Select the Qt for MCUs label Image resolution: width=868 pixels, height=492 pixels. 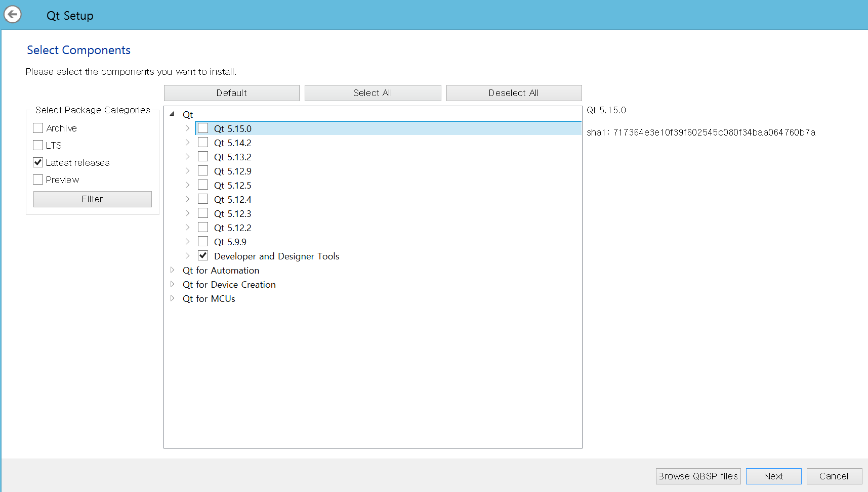coord(209,299)
